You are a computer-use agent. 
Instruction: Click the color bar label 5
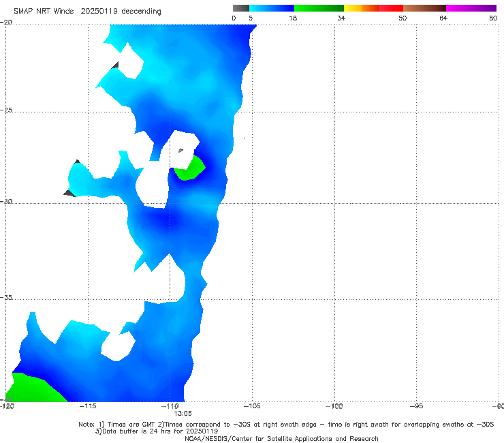pyautogui.click(x=251, y=18)
